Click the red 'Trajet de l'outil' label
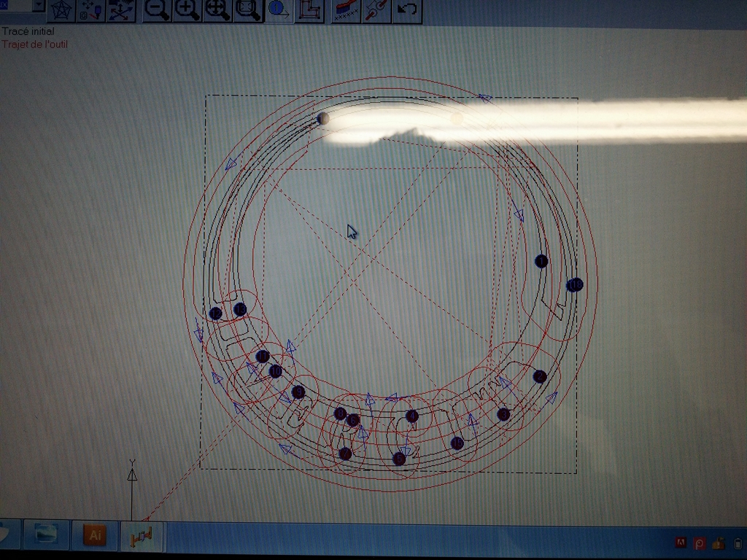The height and width of the screenshot is (560, 747). (x=34, y=44)
